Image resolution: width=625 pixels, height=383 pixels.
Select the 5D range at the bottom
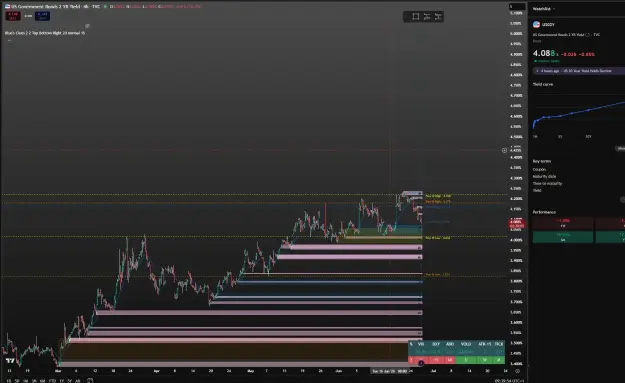tap(17, 381)
